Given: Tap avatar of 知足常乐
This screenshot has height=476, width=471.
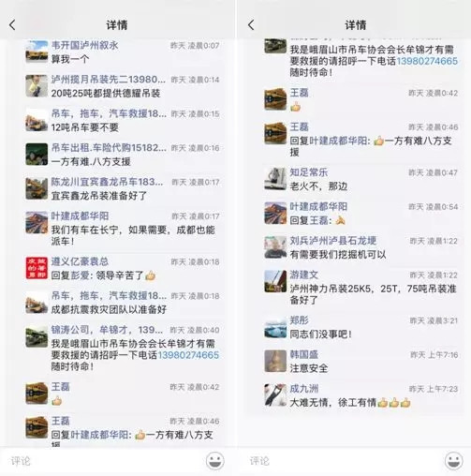Looking at the screenshot, I should click(x=275, y=179).
